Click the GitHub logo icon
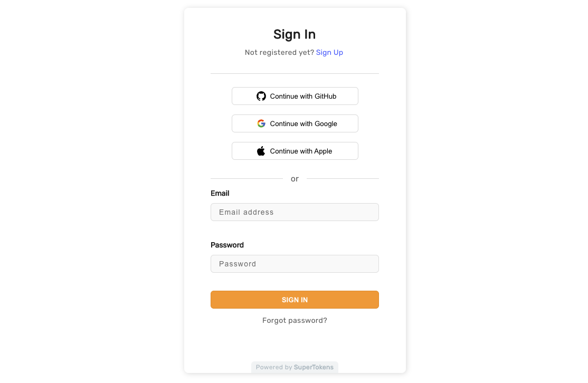Image resolution: width=588 pixels, height=383 pixels. (261, 96)
